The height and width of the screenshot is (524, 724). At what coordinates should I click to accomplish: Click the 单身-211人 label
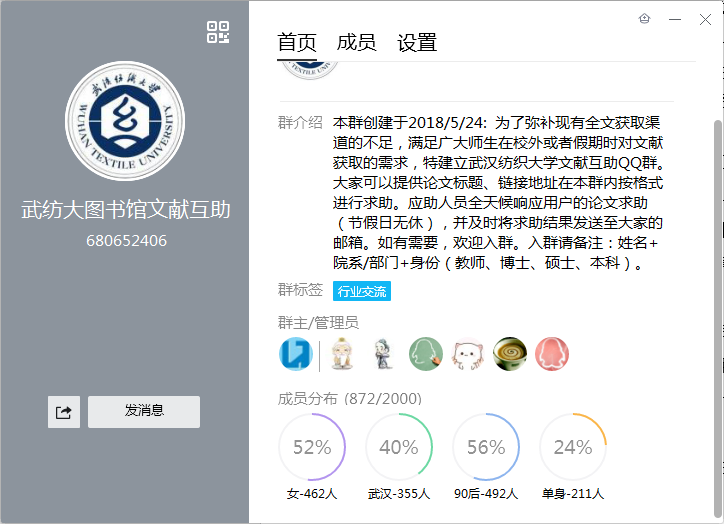pos(573,494)
